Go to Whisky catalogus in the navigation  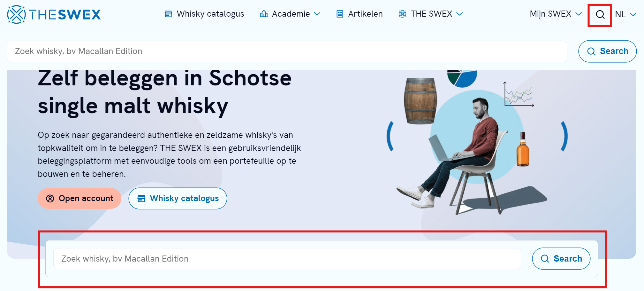click(204, 14)
